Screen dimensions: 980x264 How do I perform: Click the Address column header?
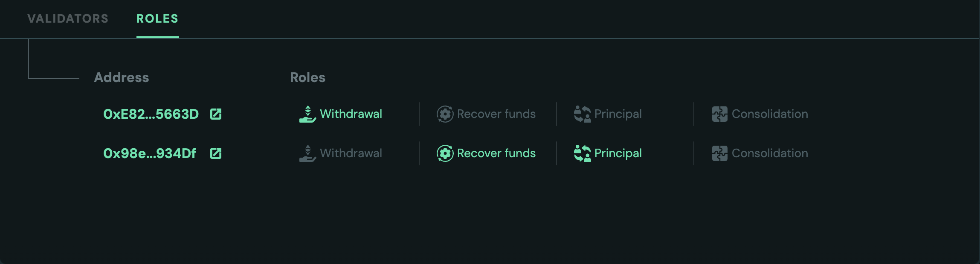(x=122, y=77)
